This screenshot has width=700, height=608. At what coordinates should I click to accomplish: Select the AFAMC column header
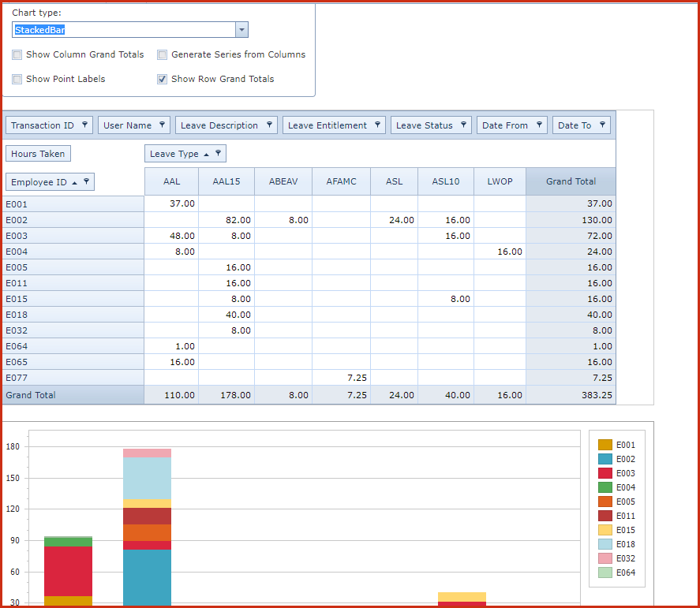tap(341, 181)
